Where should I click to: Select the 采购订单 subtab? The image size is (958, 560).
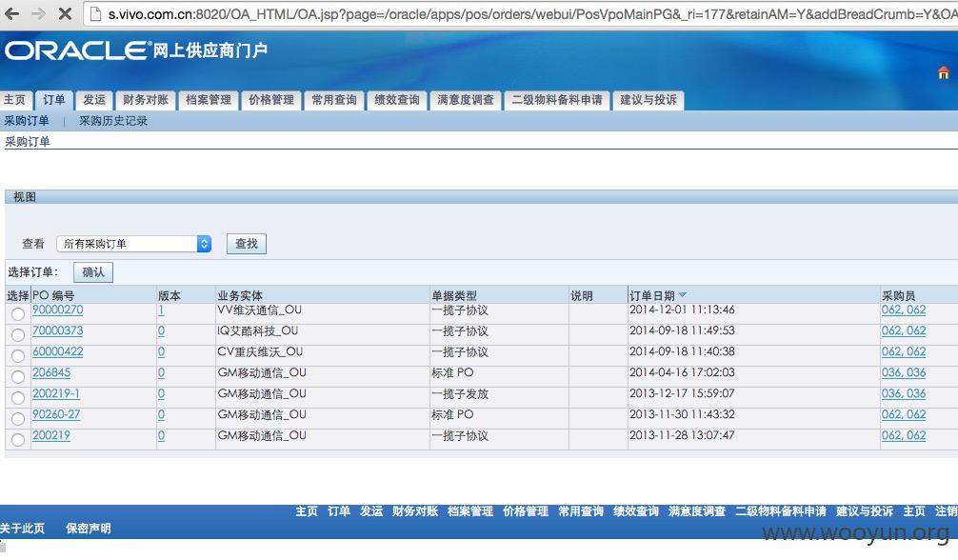coord(27,120)
